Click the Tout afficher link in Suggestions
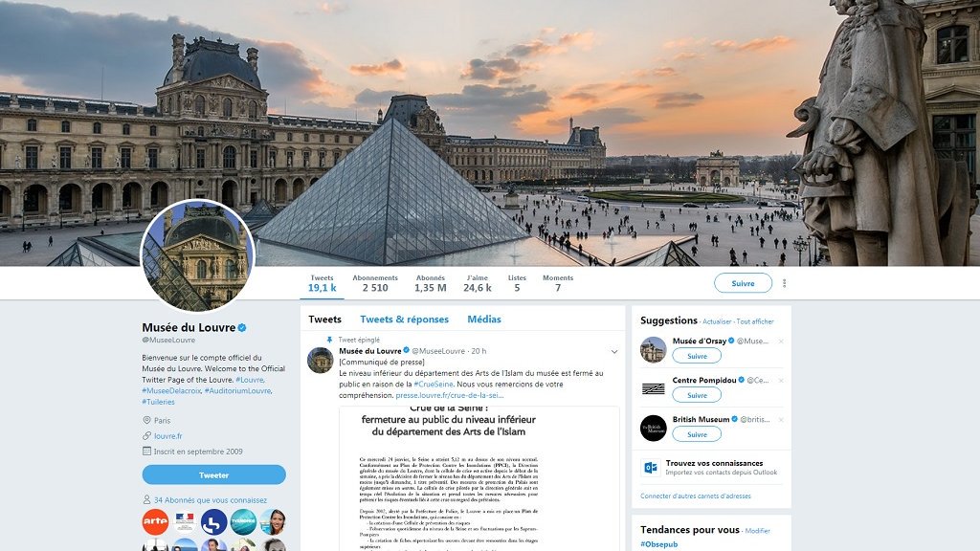980x551 pixels. click(x=755, y=321)
